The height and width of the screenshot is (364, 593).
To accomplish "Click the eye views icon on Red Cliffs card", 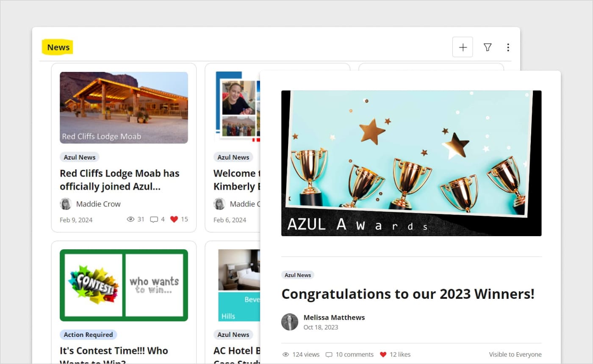I will [131, 219].
